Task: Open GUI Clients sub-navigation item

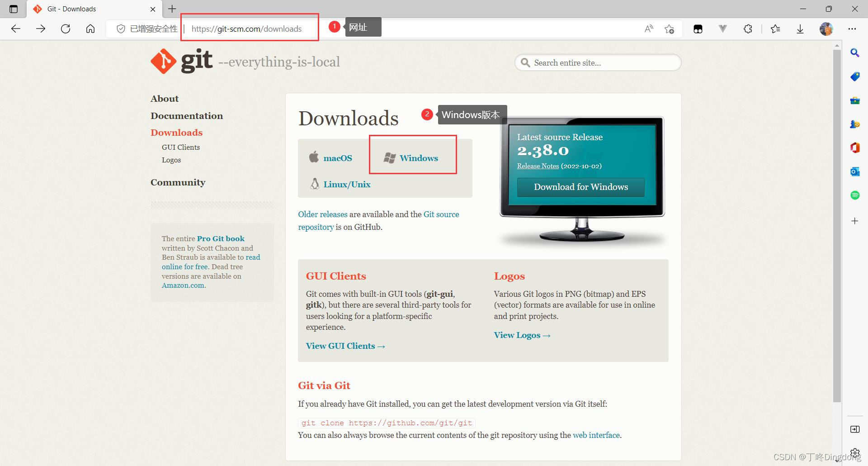Action: point(181,147)
